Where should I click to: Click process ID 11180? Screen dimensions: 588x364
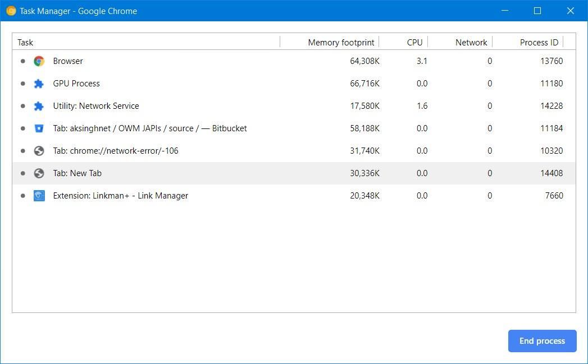pyautogui.click(x=551, y=84)
